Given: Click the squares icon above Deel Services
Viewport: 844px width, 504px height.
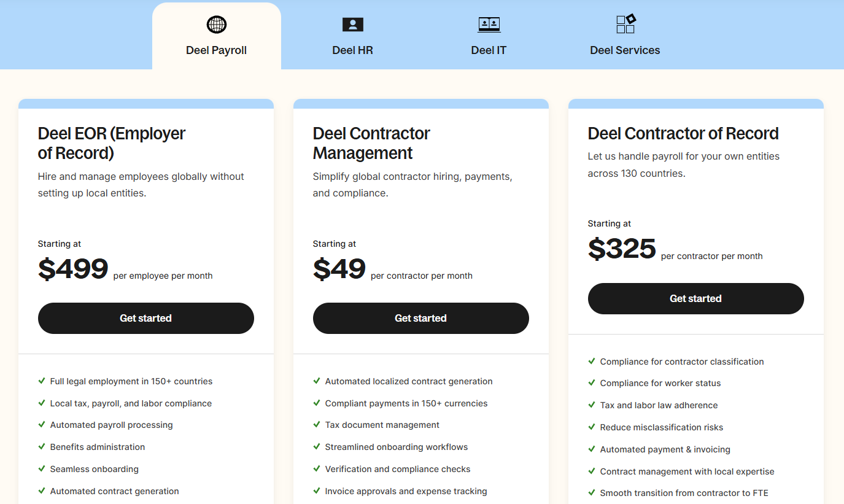Looking at the screenshot, I should [x=625, y=24].
